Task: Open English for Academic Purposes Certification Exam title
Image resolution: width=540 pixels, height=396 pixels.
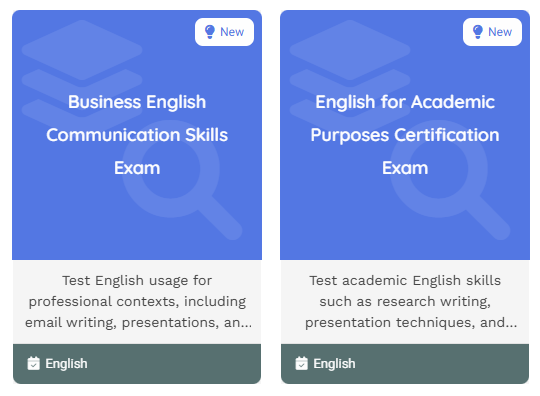Action: click(405, 135)
